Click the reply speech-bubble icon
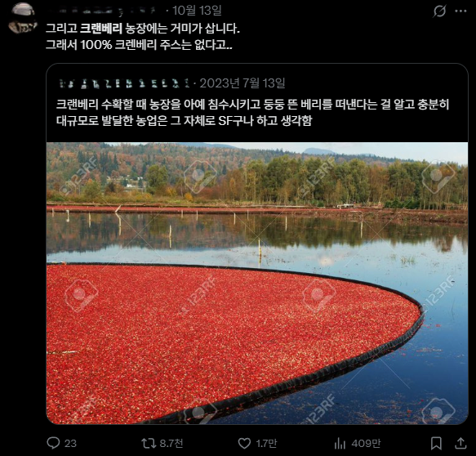This screenshot has height=456, width=476. 53,443
